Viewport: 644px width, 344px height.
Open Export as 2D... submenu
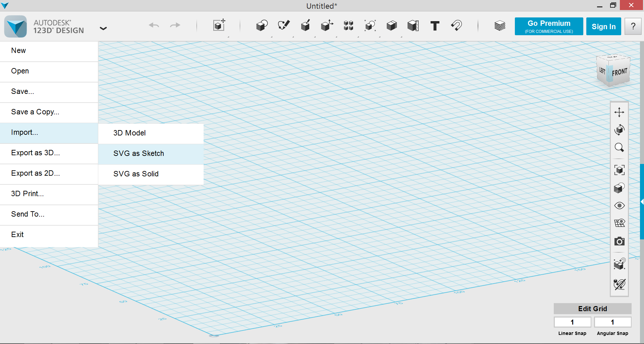[49, 174]
